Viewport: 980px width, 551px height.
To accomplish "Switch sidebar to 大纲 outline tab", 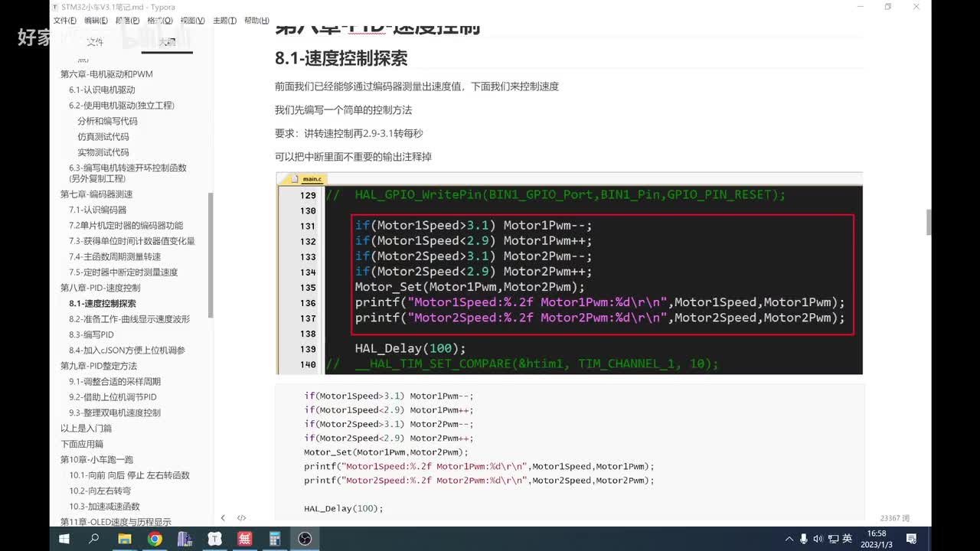I will point(167,42).
